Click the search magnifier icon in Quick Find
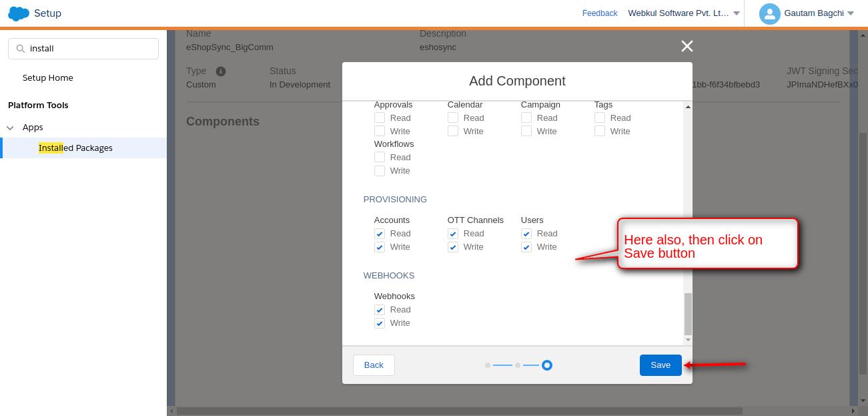The height and width of the screenshot is (416, 868). coord(20,49)
